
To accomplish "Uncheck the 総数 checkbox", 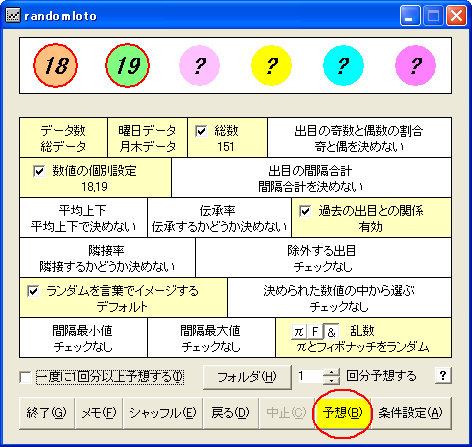I will pos(201,131).
